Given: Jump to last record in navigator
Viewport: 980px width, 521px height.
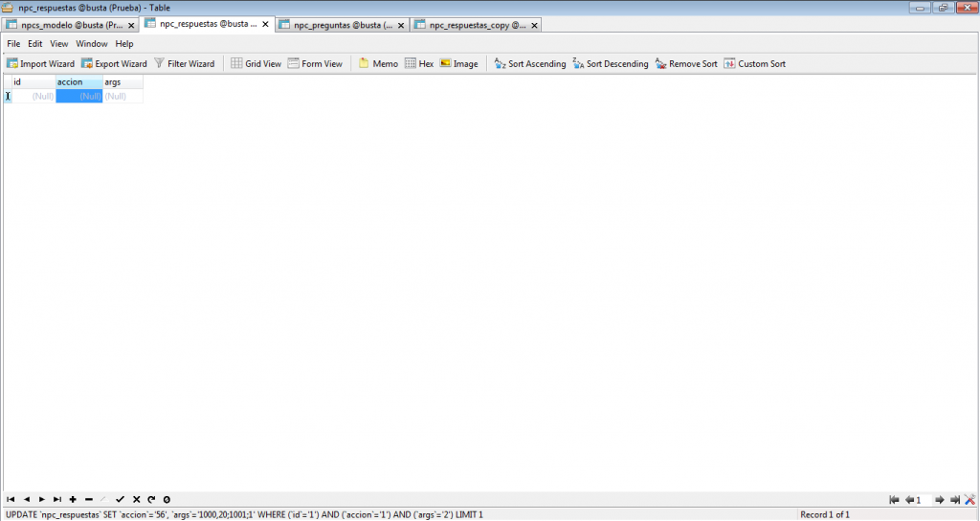Looking at the screenshot, I should tap(56, 499).
